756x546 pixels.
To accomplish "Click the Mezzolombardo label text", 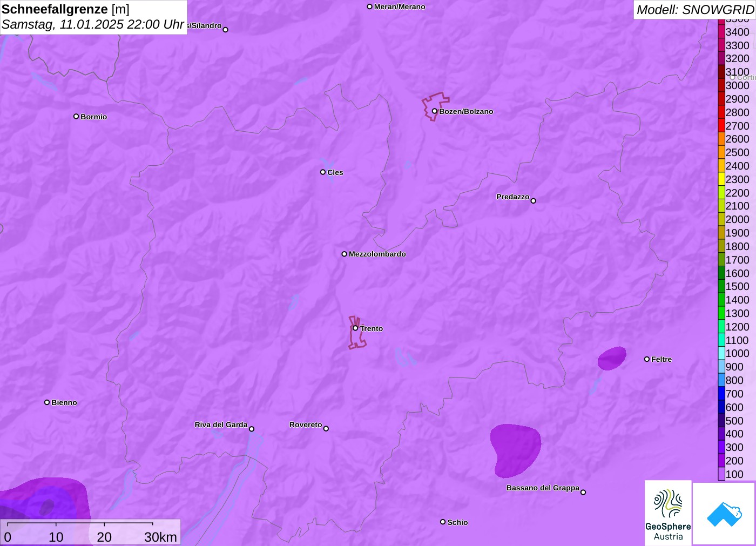I will [x=377, y=254].
